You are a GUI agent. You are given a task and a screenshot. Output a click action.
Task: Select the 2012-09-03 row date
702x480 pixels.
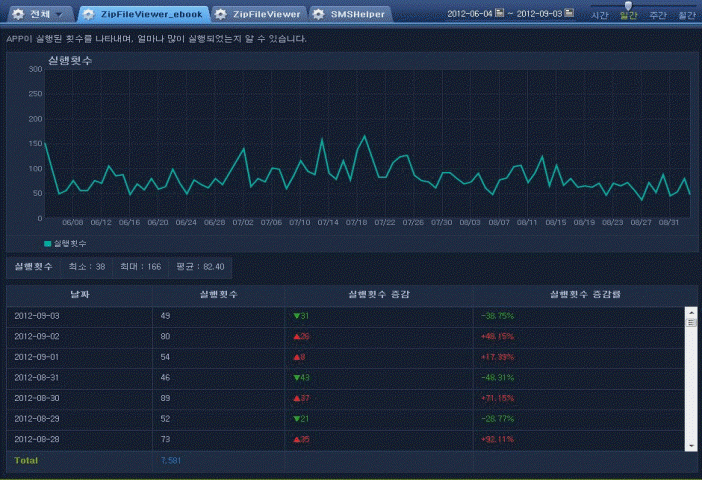click(37, 316)
